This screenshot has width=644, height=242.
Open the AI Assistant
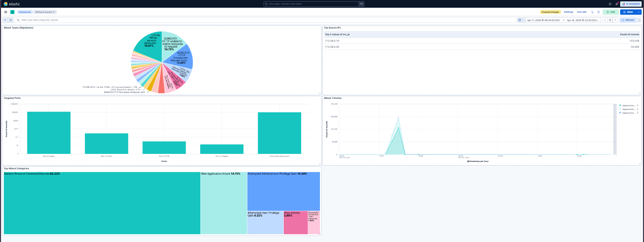(x=631, y=4)
